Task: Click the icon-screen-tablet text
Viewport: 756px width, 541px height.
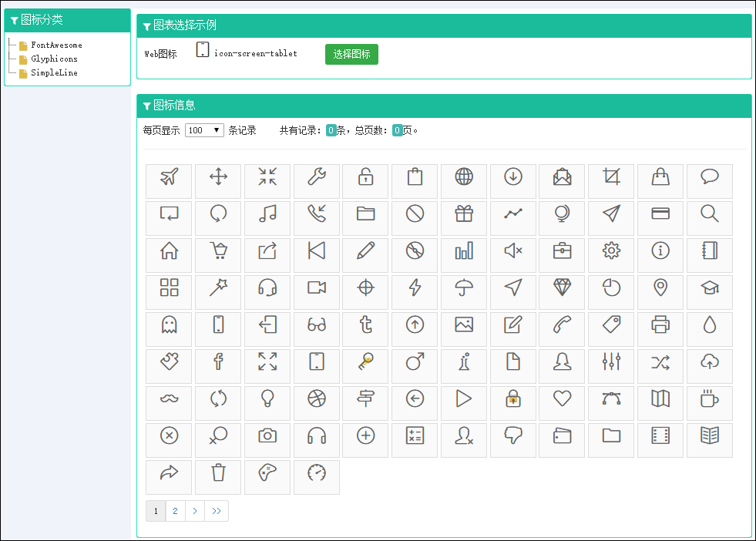Action: (x=256, y=53)
